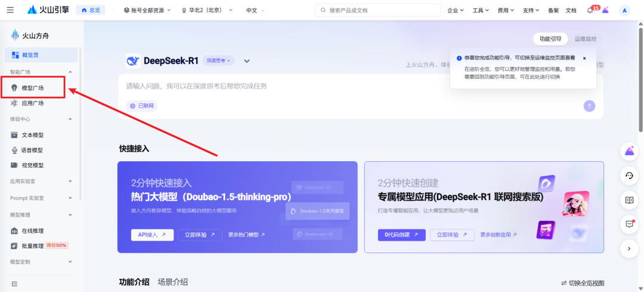644x292 pixels.
Task: Open the feedback message icon on right
Action: (629, 224)
